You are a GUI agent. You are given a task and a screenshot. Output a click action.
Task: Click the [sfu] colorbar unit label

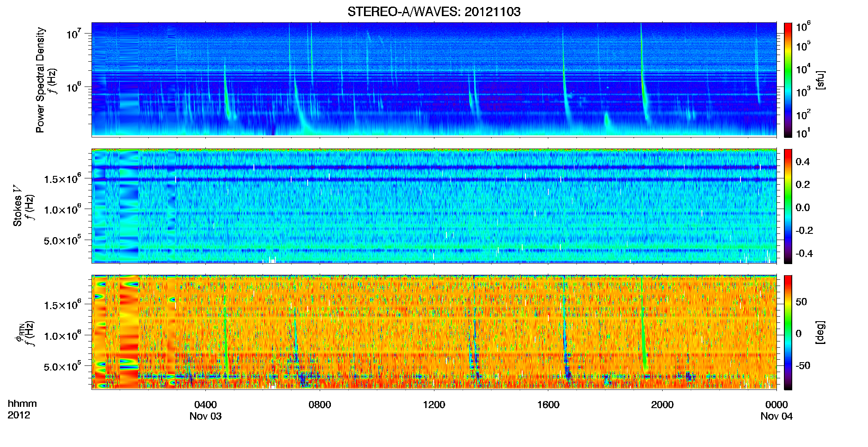click(x=820, y=80)
